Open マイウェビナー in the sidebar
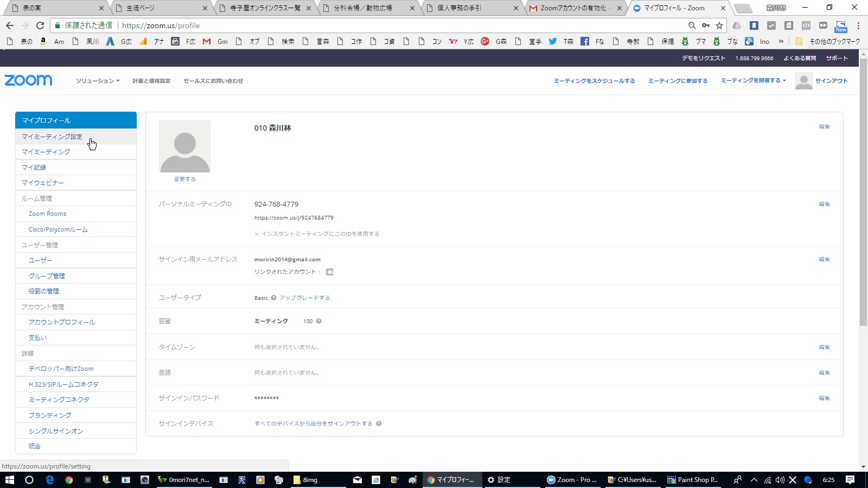This screenshot has width=868, height=488. coord(76,183)
